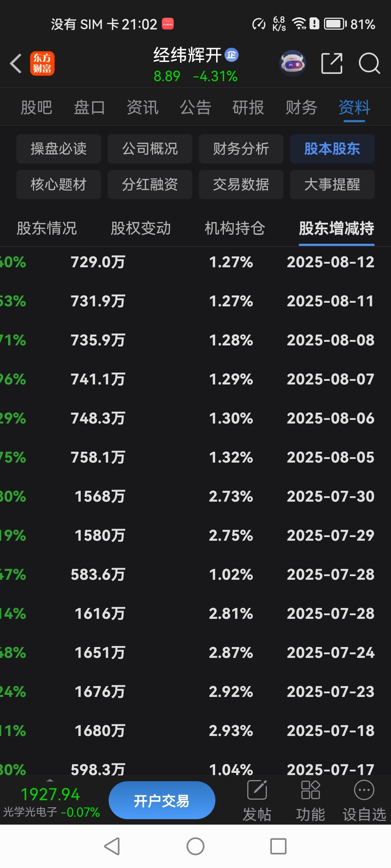Tap the share icon
Screen dimensions: 391x868
[x=332, y=64]
